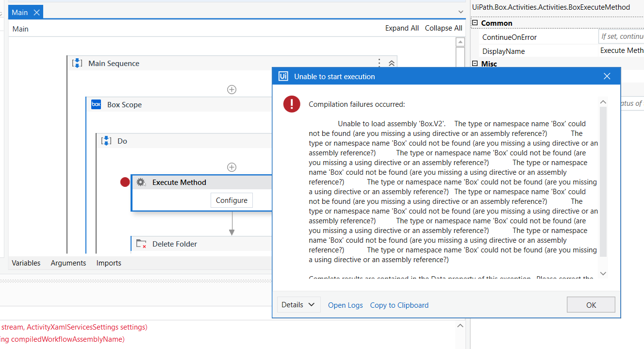
Task: Click the Delete Folder title text
Action: click(x=175, y=244)
